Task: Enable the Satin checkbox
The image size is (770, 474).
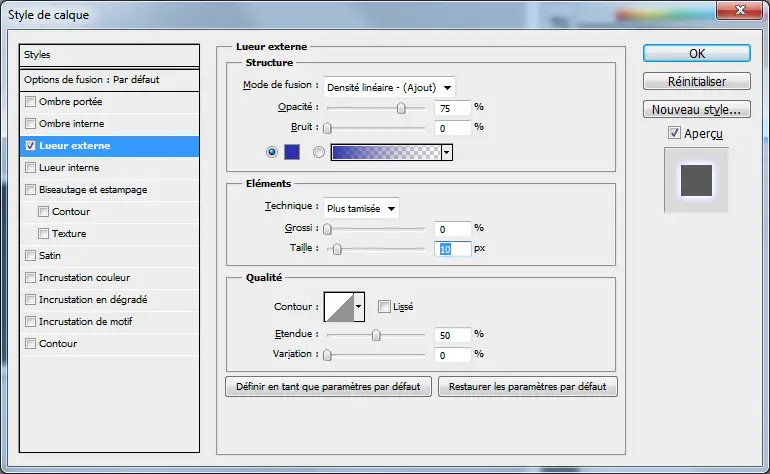Action: click(x=30, y=255)
